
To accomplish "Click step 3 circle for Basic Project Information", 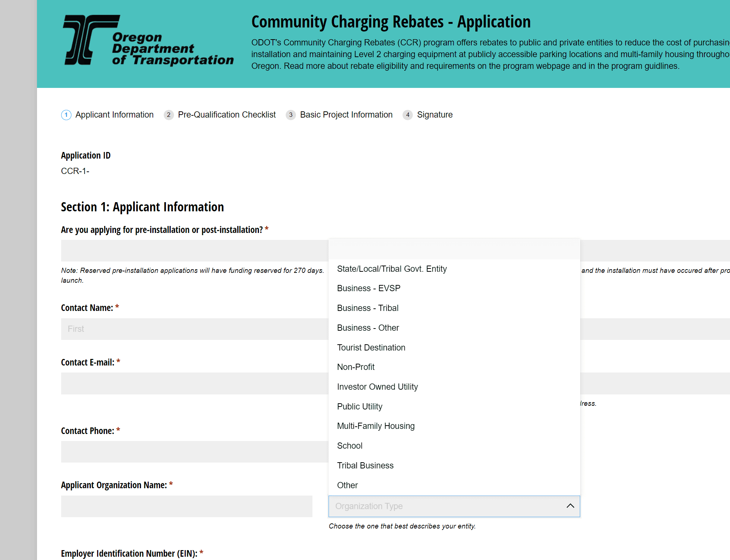I will click(291, 115).
